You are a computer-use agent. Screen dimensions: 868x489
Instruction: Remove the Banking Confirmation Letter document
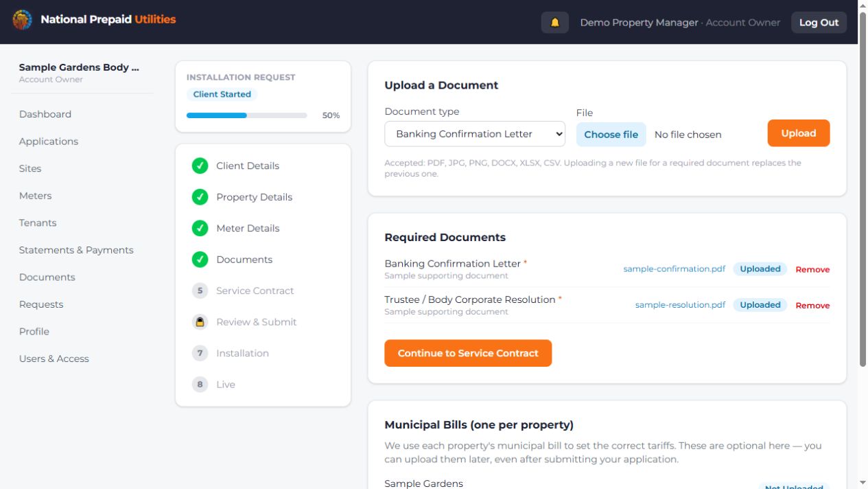point(812,269)
